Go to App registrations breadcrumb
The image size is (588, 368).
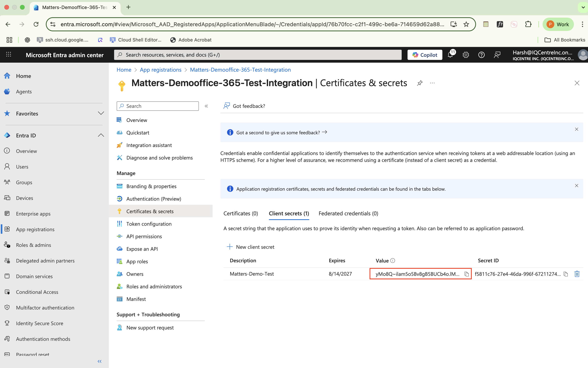pos(161,70)
